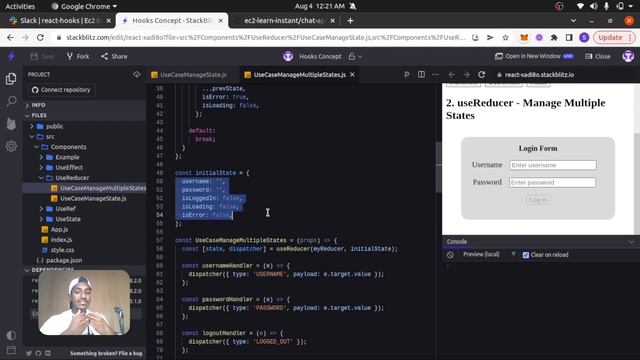Screen dimensions: 640x360
Task: Collapse the console panel chevron
Action: click(631, 242)
